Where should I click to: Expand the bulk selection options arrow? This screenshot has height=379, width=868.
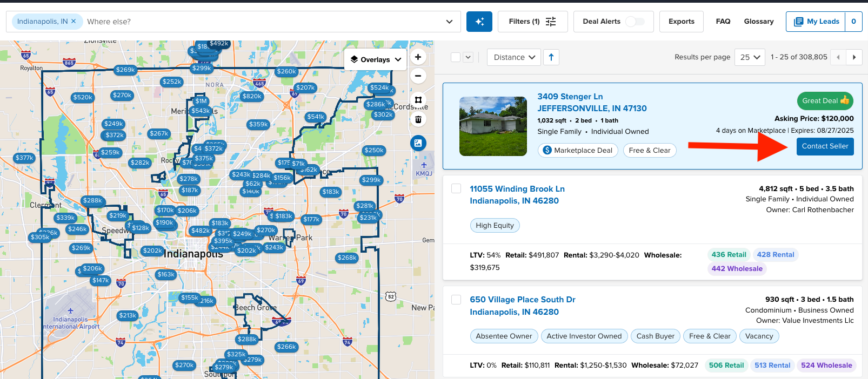click(468, 57)
